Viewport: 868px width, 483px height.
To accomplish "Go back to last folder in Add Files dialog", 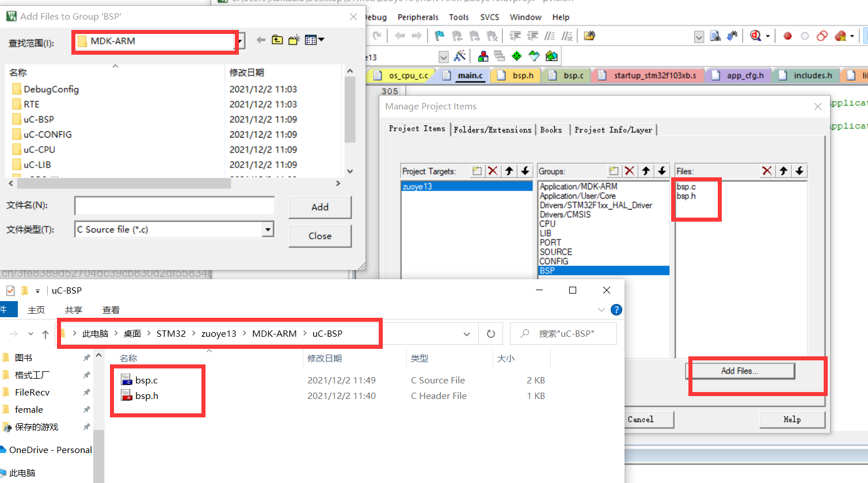I will [261, 40].
